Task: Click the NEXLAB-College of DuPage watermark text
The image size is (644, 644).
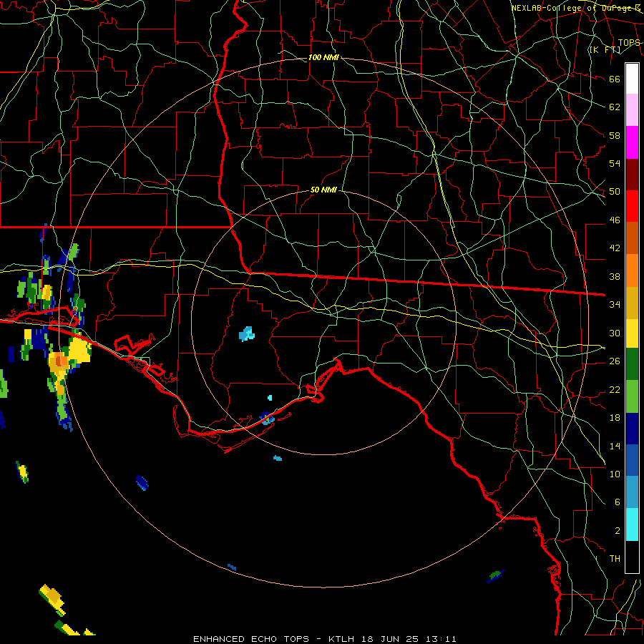Action: tap(576, 8)
